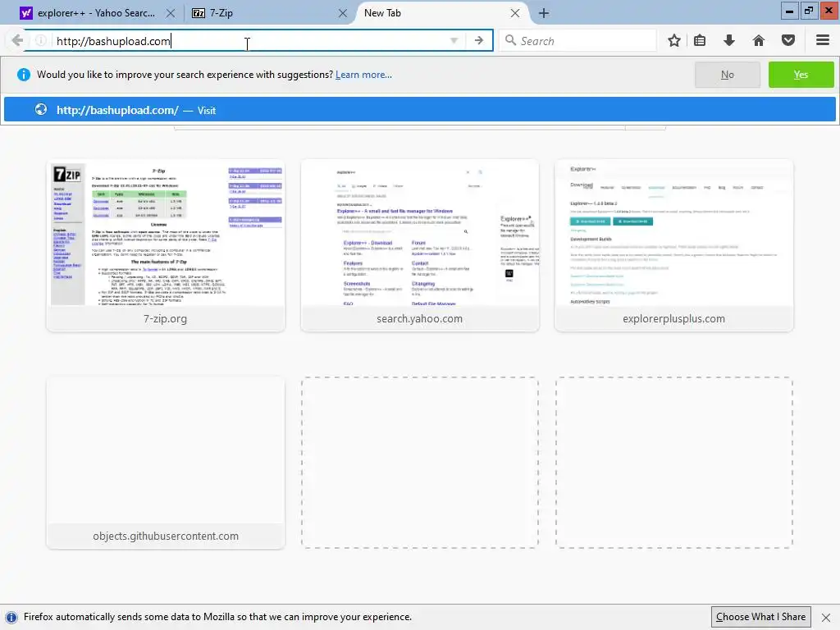The height and width of the screenshot is (630, 840).
Task: Open the hamburger menu
Action: coord(823,41)
